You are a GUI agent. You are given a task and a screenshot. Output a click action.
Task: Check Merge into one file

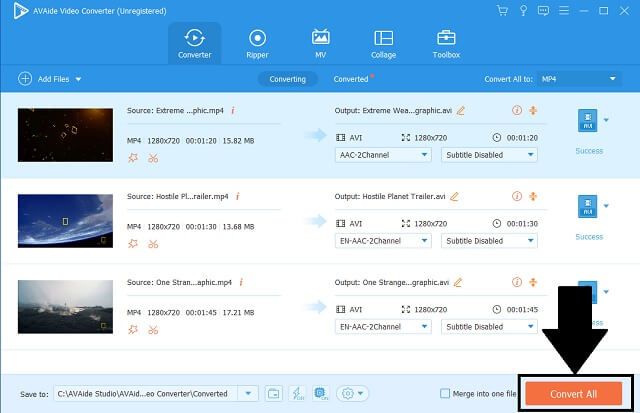tap(445, 394)
